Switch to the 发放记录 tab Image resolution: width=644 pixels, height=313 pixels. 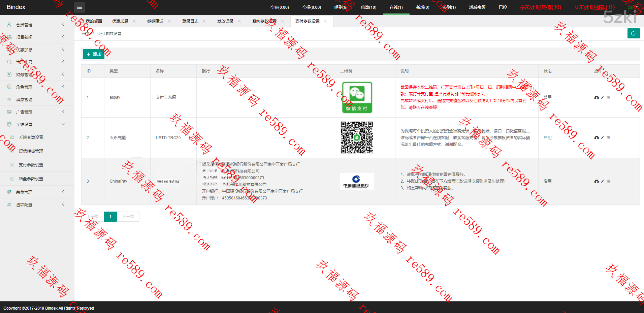point(225,21)
